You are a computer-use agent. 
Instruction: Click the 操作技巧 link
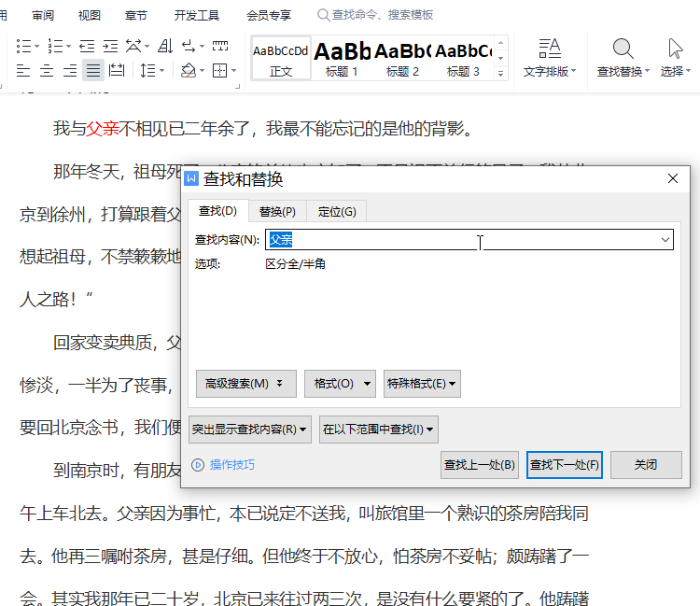tap(231, 465)
